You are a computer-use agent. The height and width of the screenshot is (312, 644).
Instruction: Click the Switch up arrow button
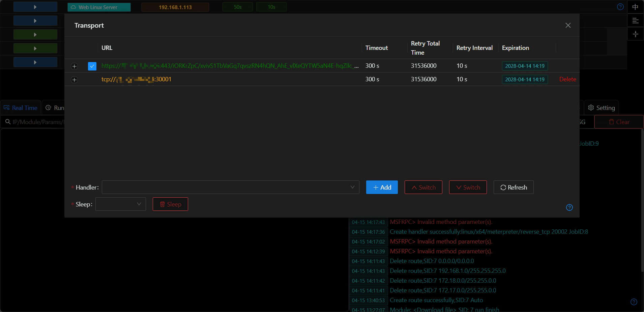(x=423, y=187)
